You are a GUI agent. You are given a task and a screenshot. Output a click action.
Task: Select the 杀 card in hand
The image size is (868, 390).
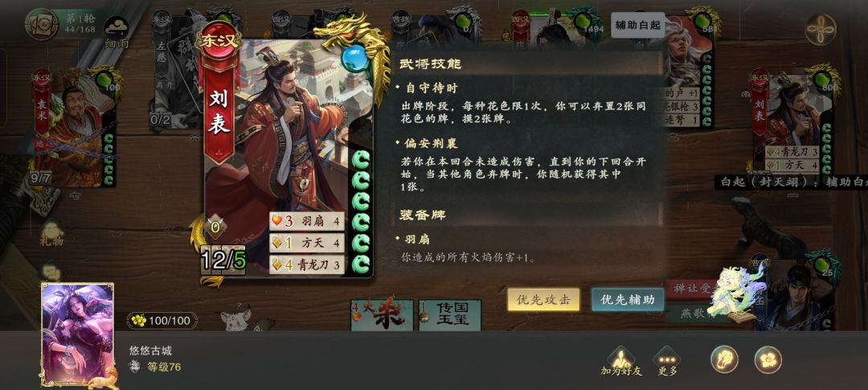click(x=382, y=314)
